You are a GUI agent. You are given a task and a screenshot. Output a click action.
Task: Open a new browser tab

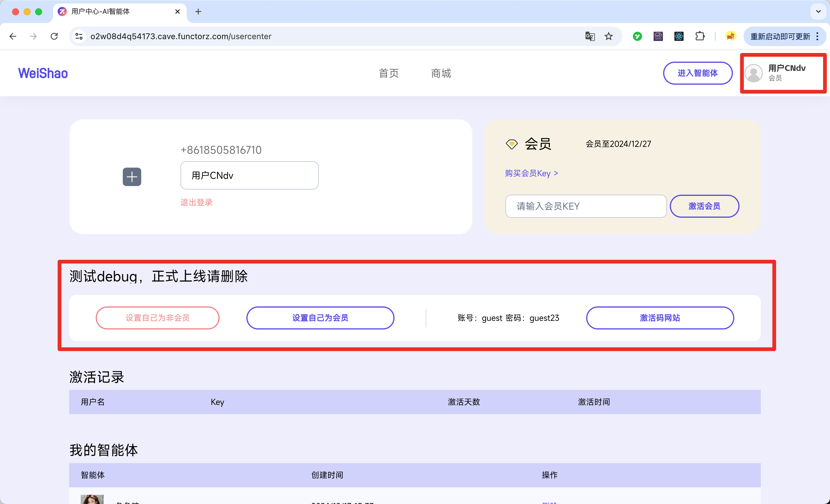click(x=198, y=12)
